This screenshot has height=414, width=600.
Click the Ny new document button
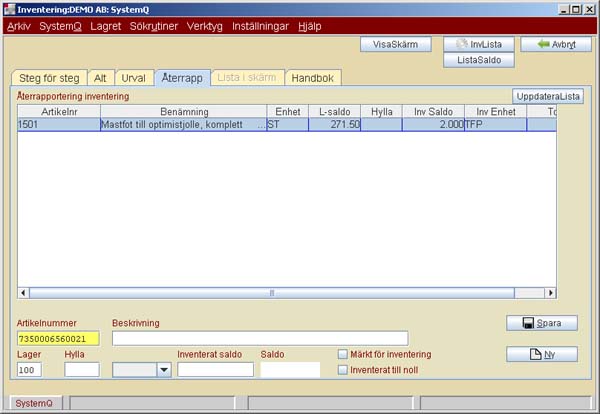tap(541, 354)
